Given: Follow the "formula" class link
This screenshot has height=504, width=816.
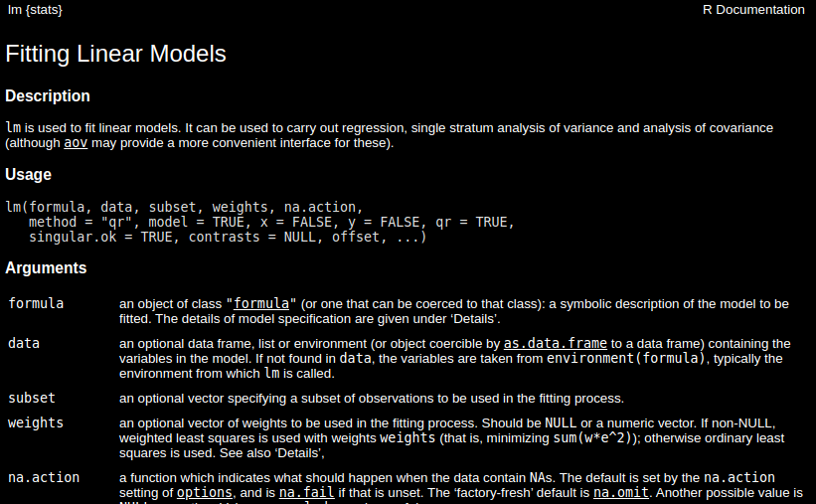Looking at the screenshot, I should coord(261,303).
